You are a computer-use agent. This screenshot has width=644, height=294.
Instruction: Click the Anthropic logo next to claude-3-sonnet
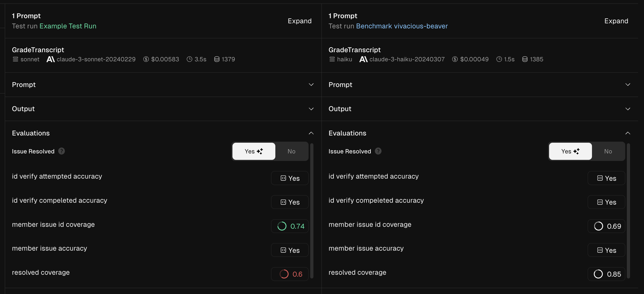(x=50, y=59)
